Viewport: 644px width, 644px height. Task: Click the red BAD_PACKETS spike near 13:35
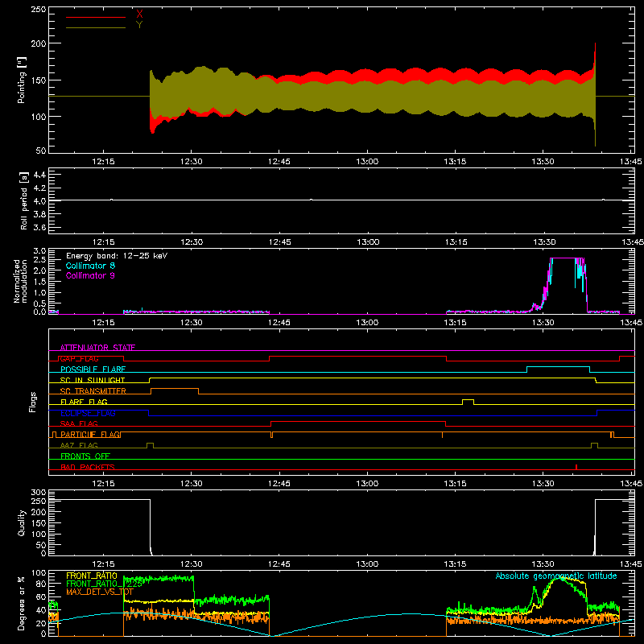pyautogui.click(x=576, y=467)
